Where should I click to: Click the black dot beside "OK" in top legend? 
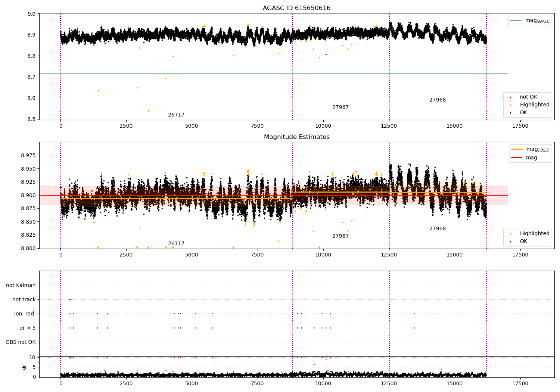click(510, 113)
